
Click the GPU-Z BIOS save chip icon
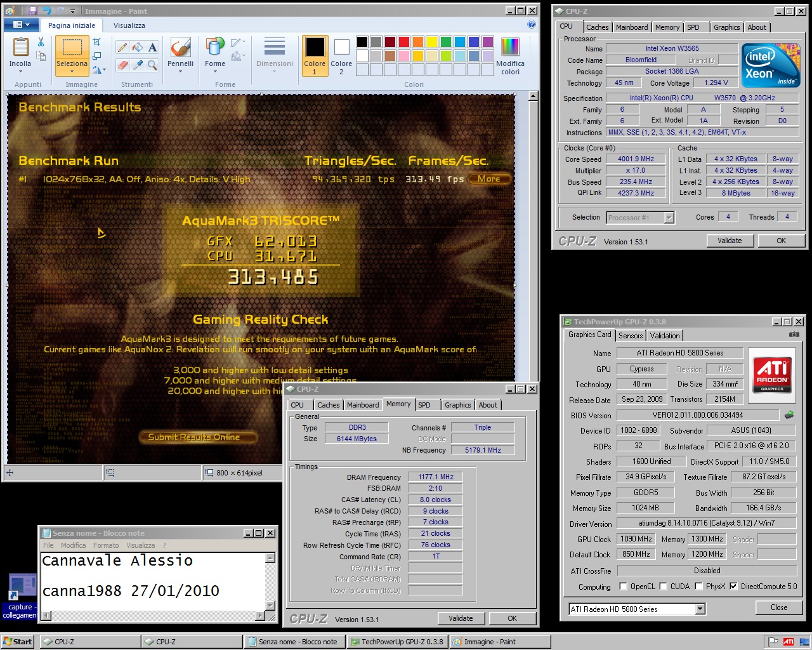789,415
